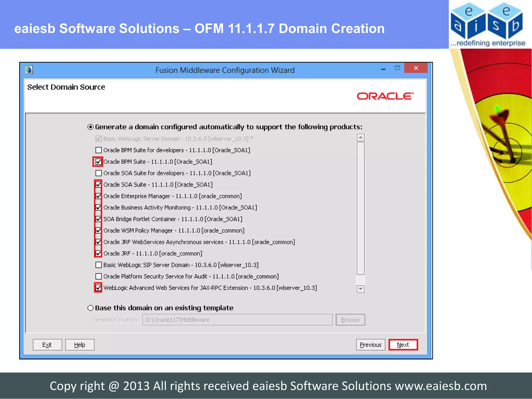Maximize the Configuration Wizard window

pos(397,68)
